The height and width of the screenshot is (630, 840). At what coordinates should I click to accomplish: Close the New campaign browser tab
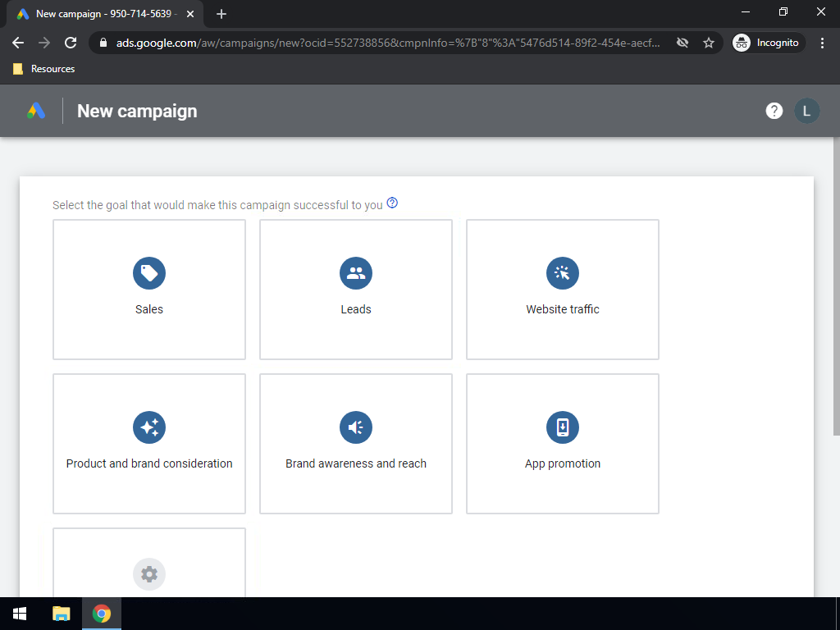click(190, 14)
